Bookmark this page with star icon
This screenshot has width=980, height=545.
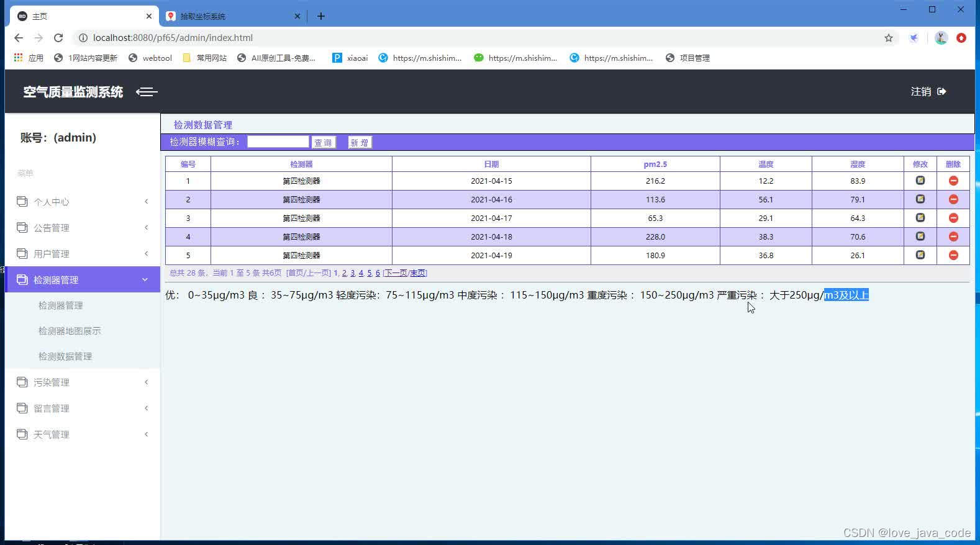[889, 38]
